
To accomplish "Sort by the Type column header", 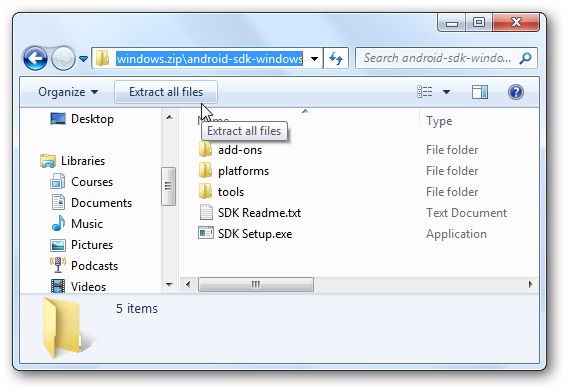I will pos(439,121).
